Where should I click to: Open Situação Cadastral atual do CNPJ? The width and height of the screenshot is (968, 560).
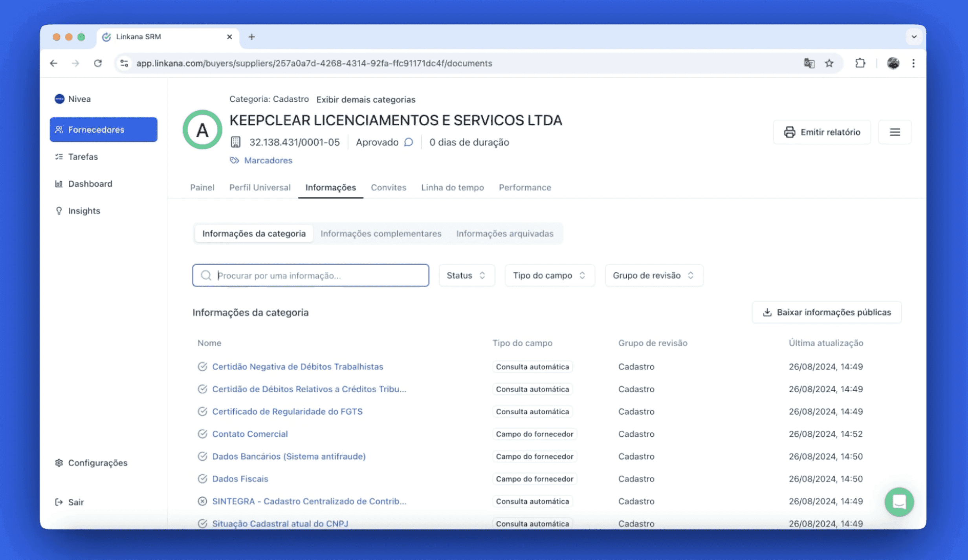[280, 523]
